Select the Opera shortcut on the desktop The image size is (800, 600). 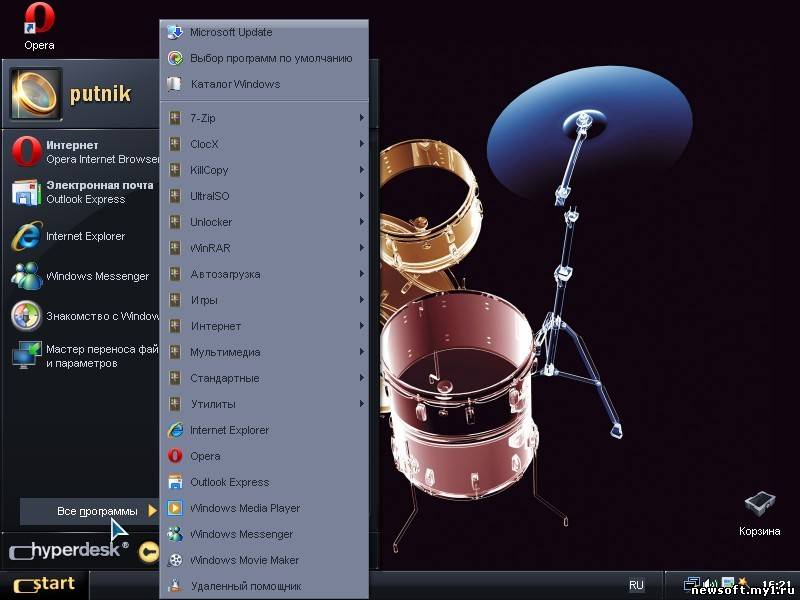(39, 27)
